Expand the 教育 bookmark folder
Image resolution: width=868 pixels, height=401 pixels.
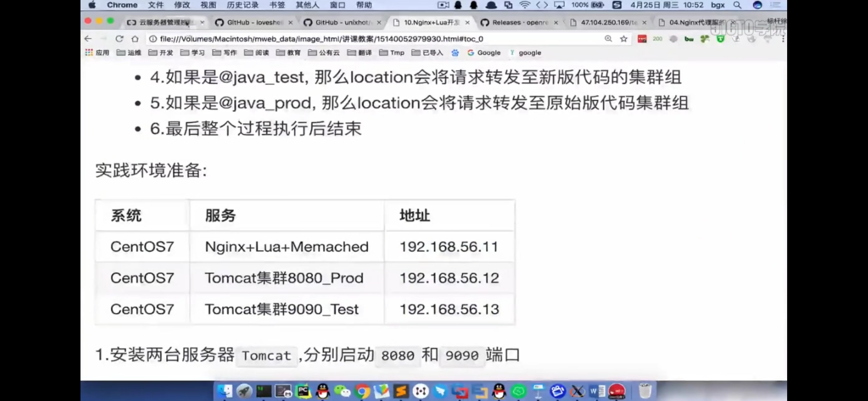click(x=288, y=53)
